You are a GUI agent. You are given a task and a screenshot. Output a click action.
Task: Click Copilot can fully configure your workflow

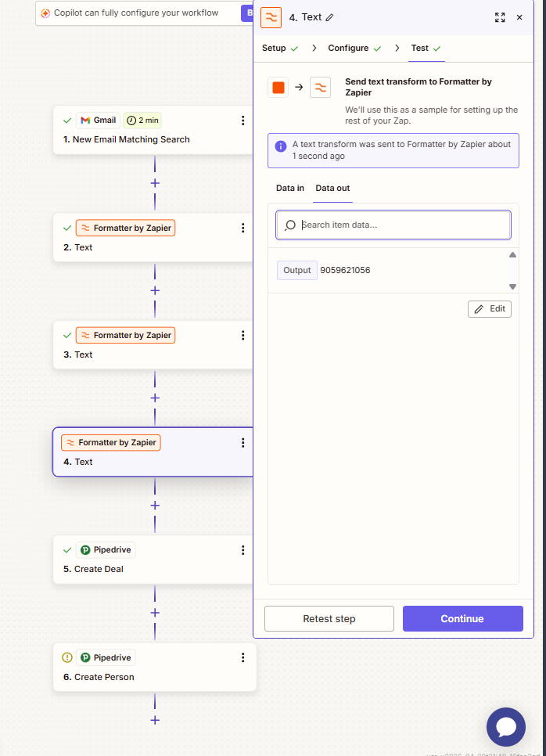tap(136, 13)
